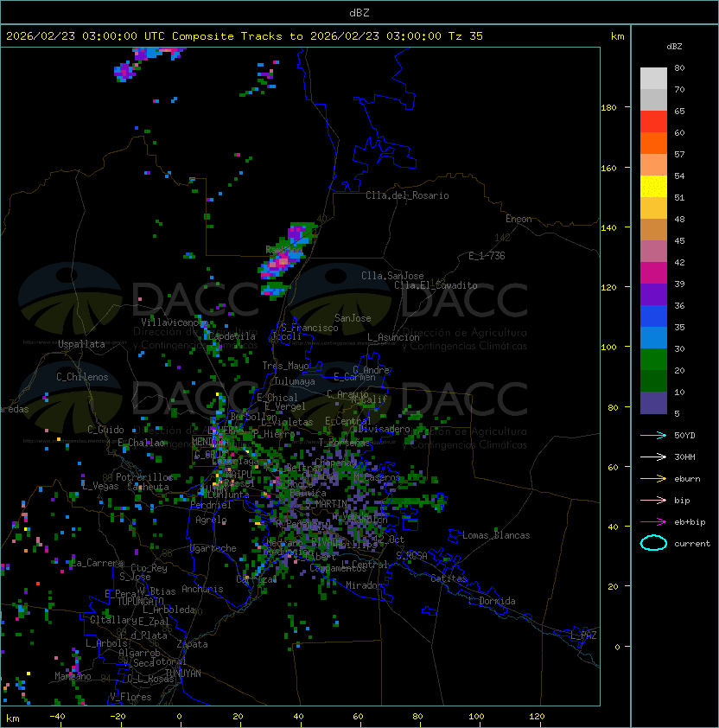Click the 100 km tick on vertical axis
Image resolution: width=719 pixels, height=728 pixels.
point(608,348)
